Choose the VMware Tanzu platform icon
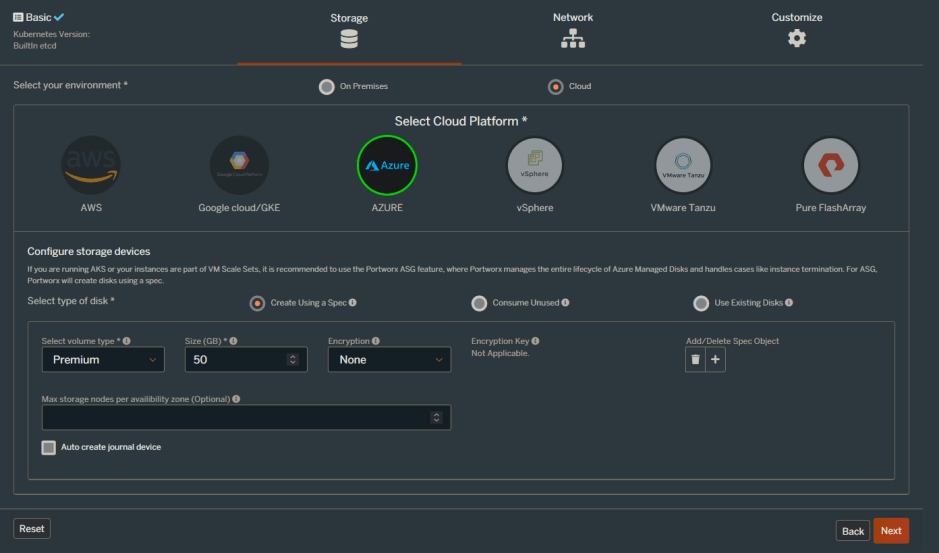The height and width of the screenshot is (553, 939). tap(683, 165)
